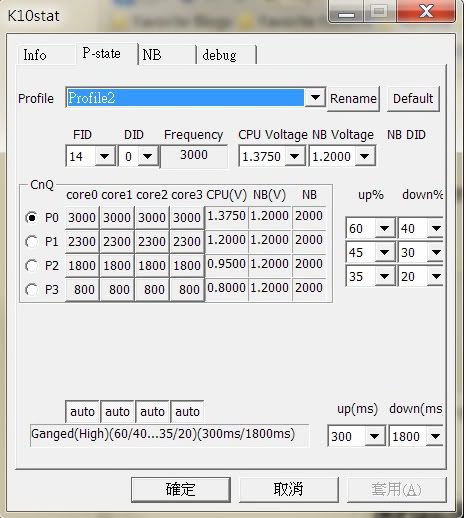
Task: Open the down(ms) dropdown showing 1800
Action: click(x=416, y=436)
